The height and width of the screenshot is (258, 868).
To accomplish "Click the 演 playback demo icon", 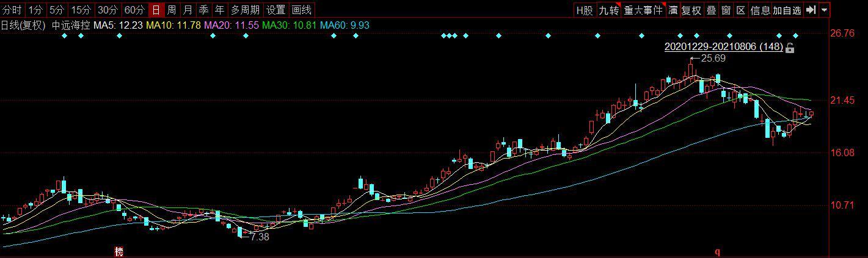I will (673, 10).
